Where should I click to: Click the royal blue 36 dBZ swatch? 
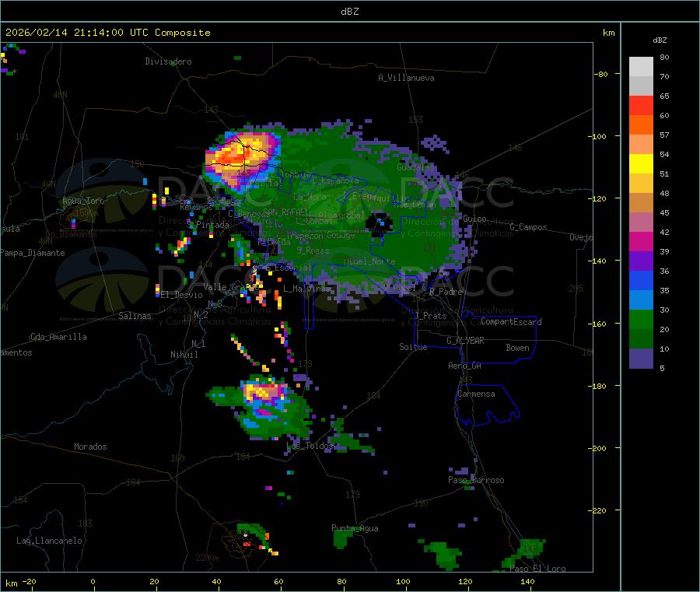click(641, 280)
